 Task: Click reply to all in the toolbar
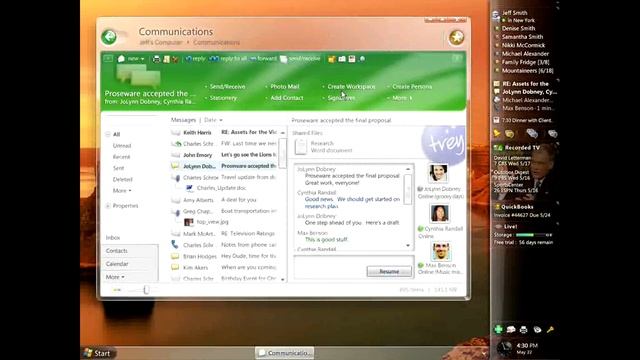(x=228, y=59)
